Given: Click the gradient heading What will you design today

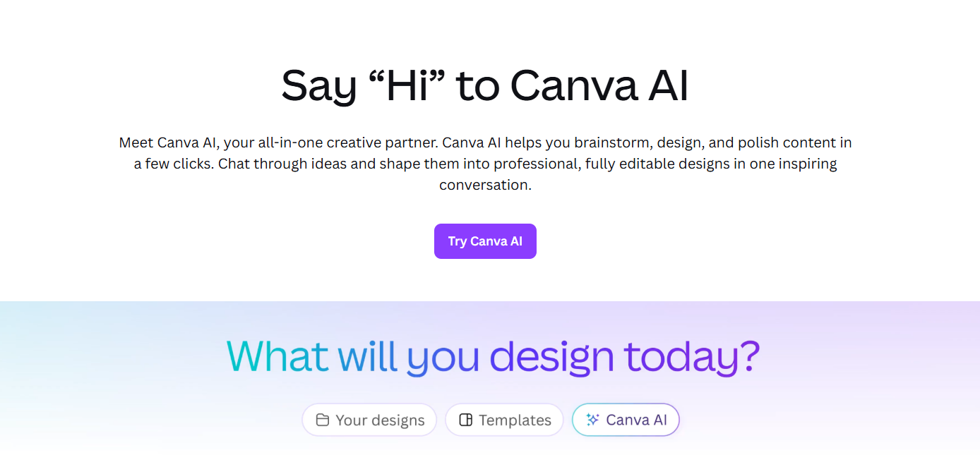Looking at the screenshot, I should [494, 356].
